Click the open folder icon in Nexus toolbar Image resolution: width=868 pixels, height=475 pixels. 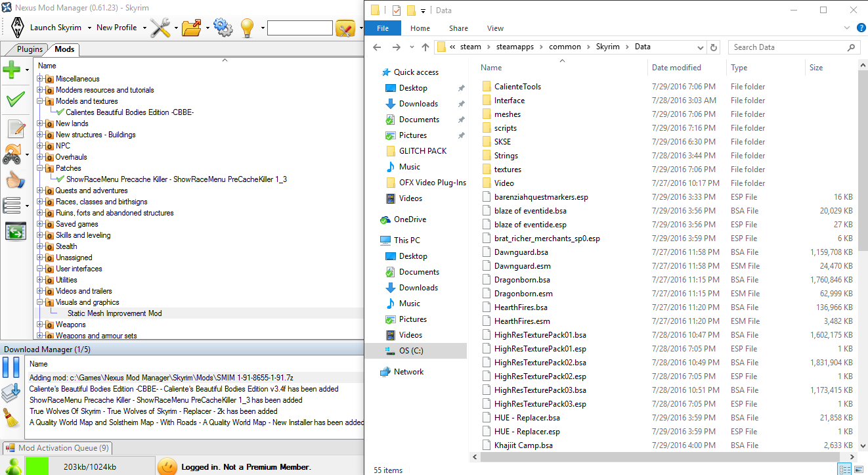(x=191, y=28)
